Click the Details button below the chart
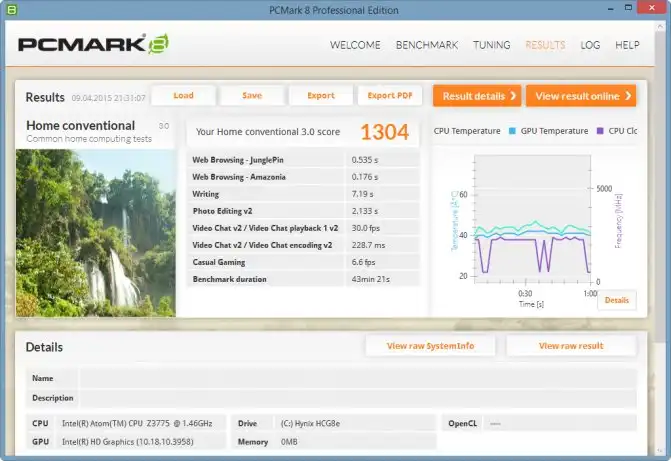Screen dimensions: 671x461 click(x=616, y=300)
